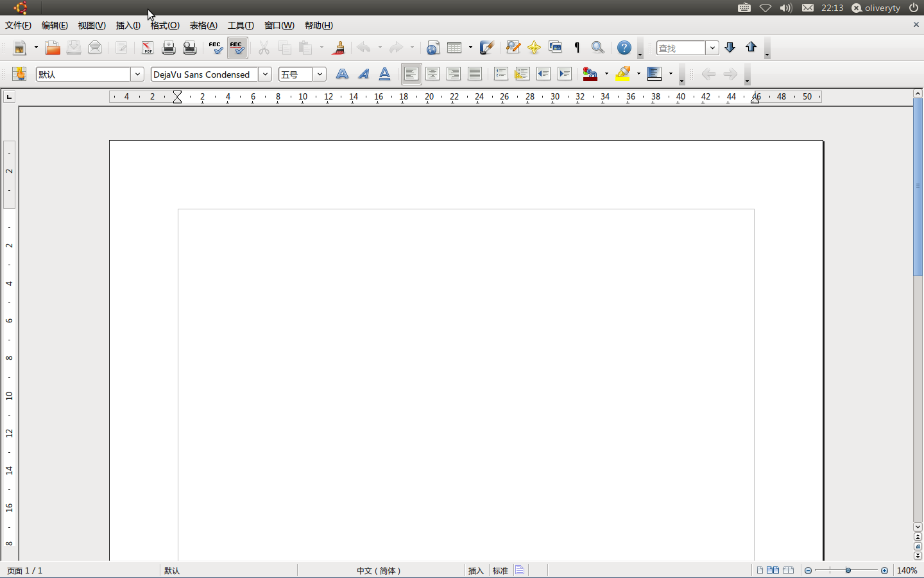The image size is (924, 578).
Task: Toggle insert mode 插入 in status bar
Action: point(475,570)
